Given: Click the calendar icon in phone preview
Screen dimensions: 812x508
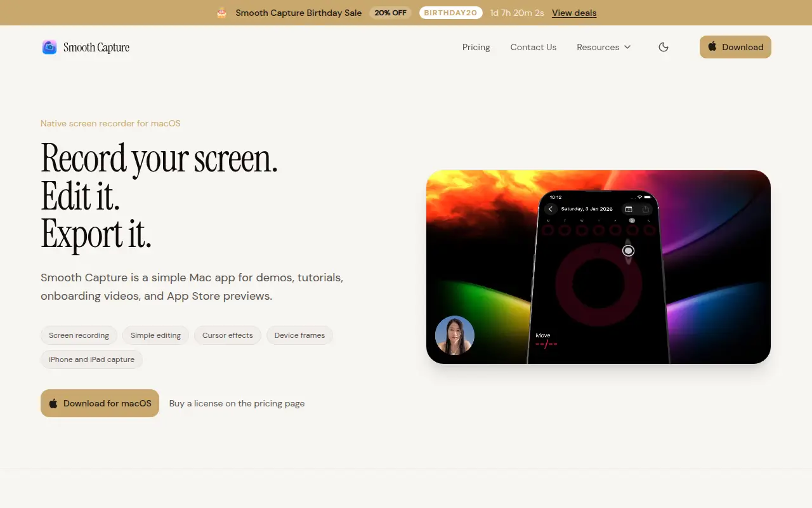Looking at the screenshot, I should (x=629, y=209).
